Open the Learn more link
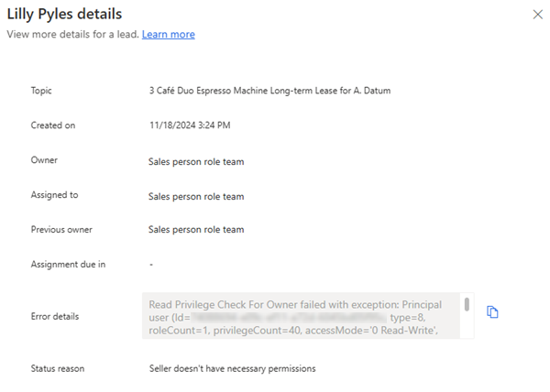 168,34
